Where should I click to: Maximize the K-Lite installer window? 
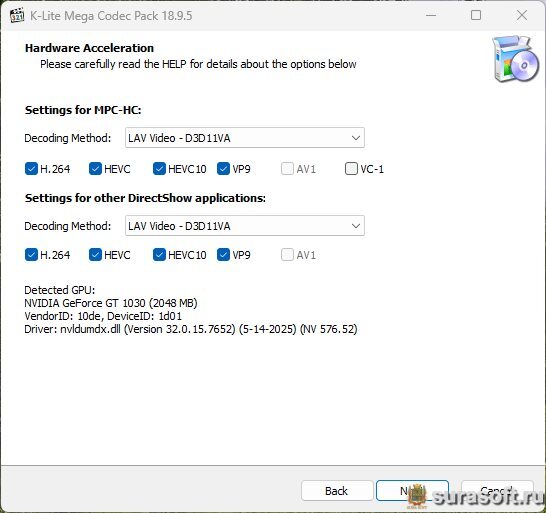476,15
